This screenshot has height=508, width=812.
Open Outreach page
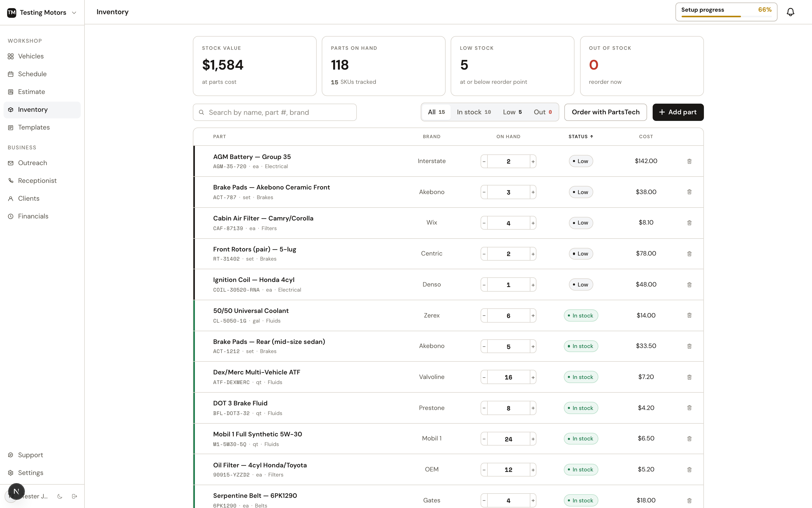(42, 163)
